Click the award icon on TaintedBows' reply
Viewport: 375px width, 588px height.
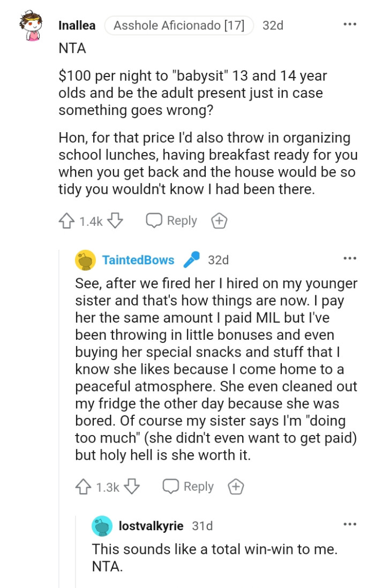click(236, 486)
